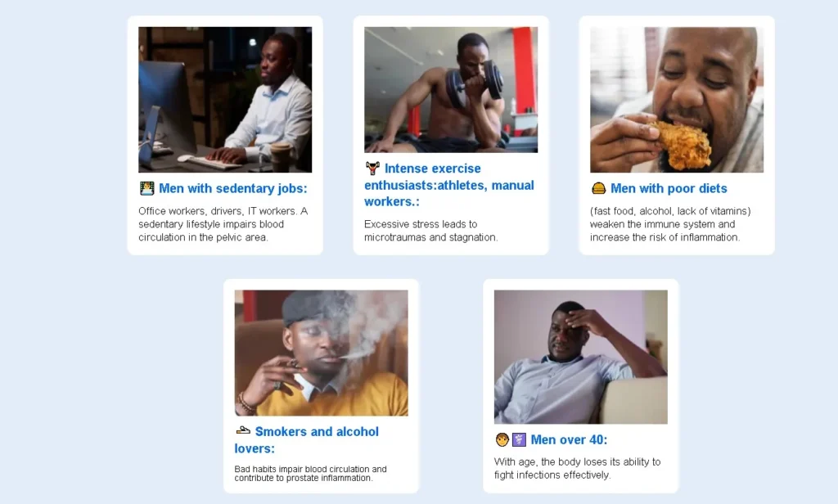Image resolution: width=838 pixels, height=504 pixels.
Task: Open the man lifting dumbbell photo
Action: pyautogui.click(x=451, y=89)
